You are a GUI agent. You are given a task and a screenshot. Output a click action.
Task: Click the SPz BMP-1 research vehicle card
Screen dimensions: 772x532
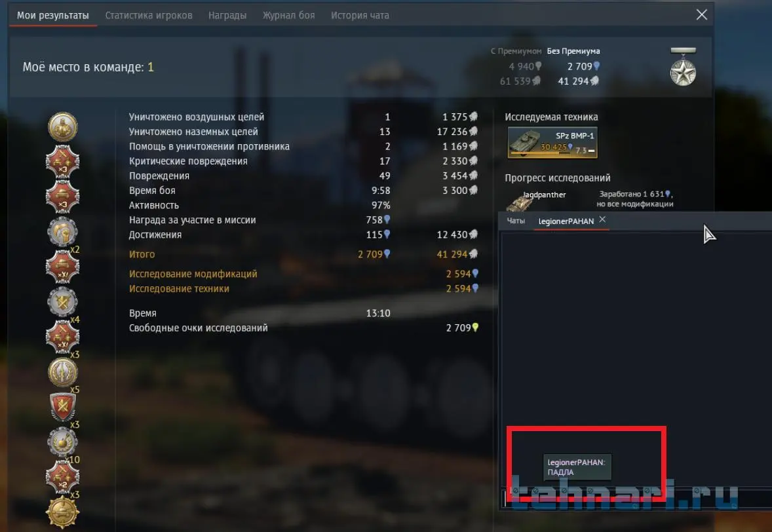[552, 143]
